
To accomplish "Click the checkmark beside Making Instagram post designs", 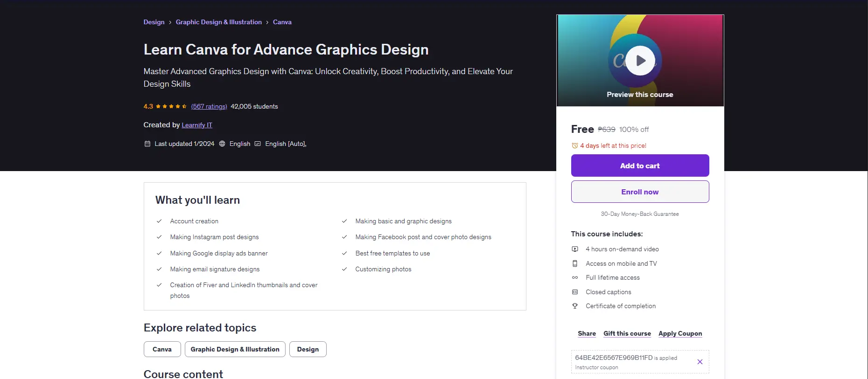I will (159, 237).
